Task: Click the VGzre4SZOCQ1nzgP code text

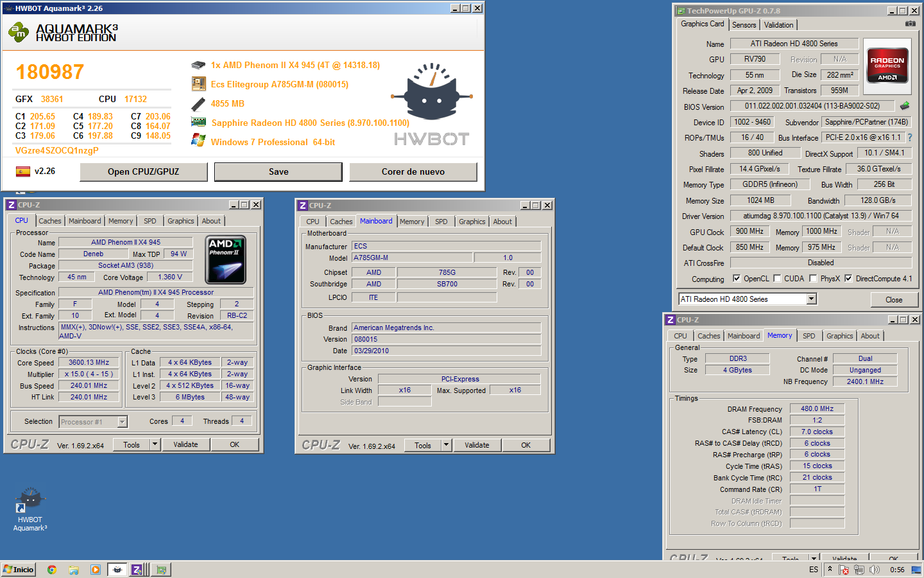Action: (57, 150)
